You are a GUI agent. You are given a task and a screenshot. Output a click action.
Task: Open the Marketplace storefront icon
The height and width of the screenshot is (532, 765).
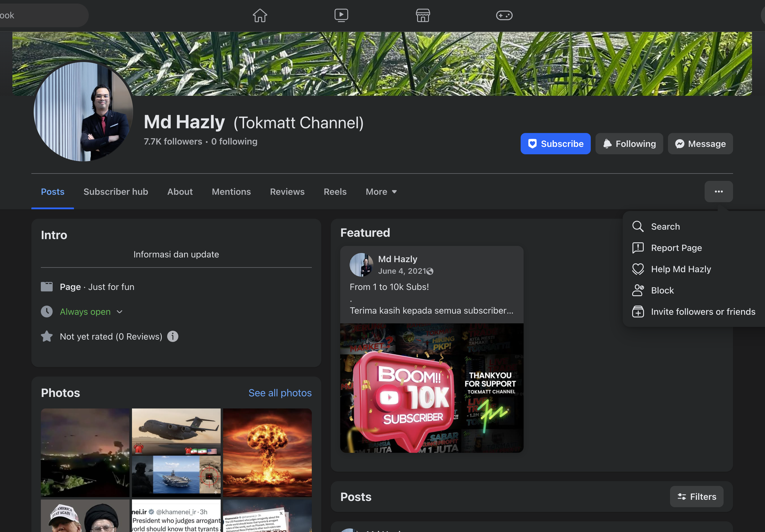click(423, 15)
